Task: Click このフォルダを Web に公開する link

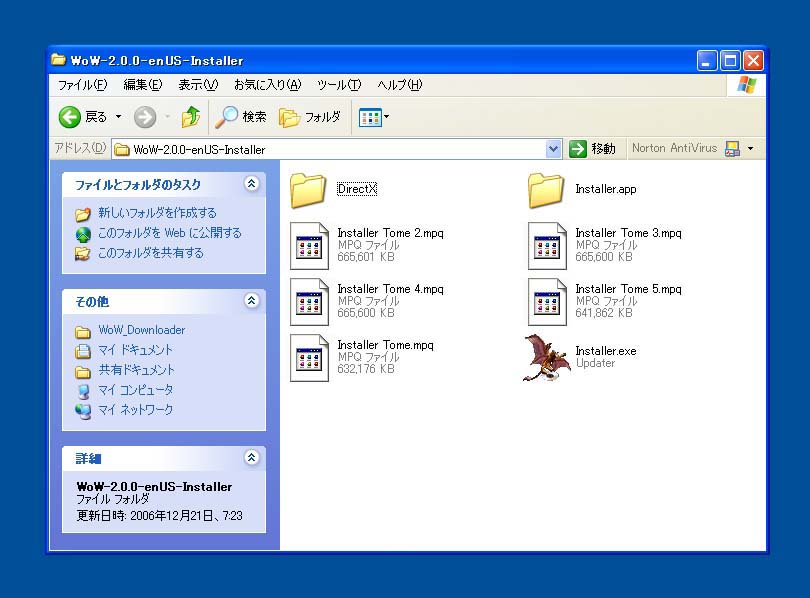Action: pyautogui.click(x=169, y=233)
